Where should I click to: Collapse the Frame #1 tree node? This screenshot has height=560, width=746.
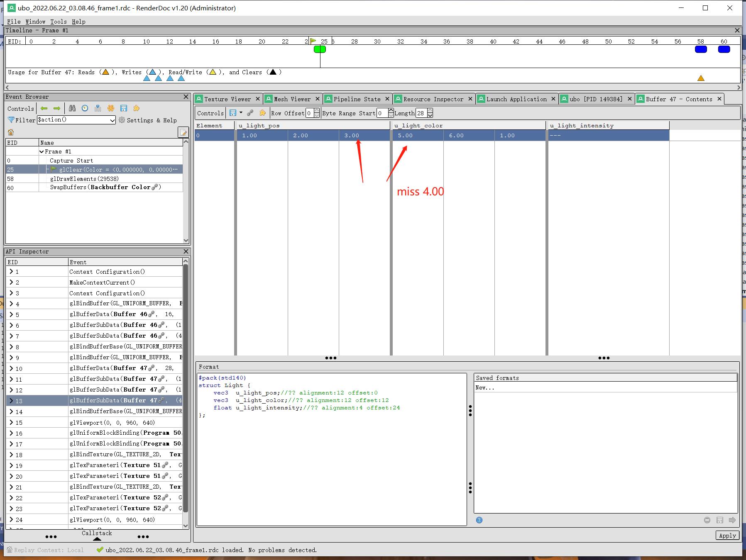click(x=42, y=151)
